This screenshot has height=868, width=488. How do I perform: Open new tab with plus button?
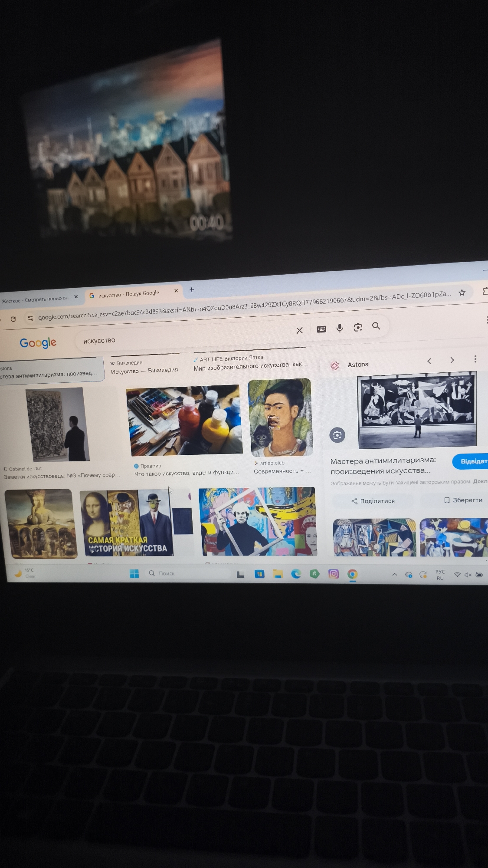(191, 289)
